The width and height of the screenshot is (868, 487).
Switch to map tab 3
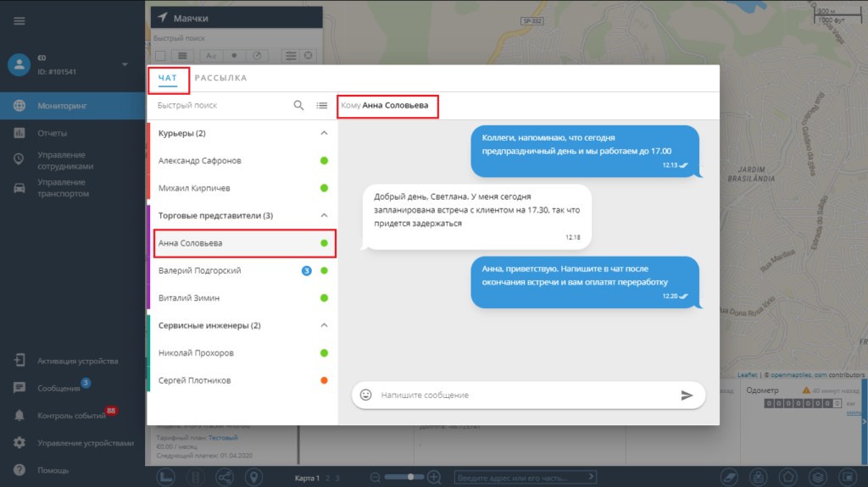(x=337, y=478)
